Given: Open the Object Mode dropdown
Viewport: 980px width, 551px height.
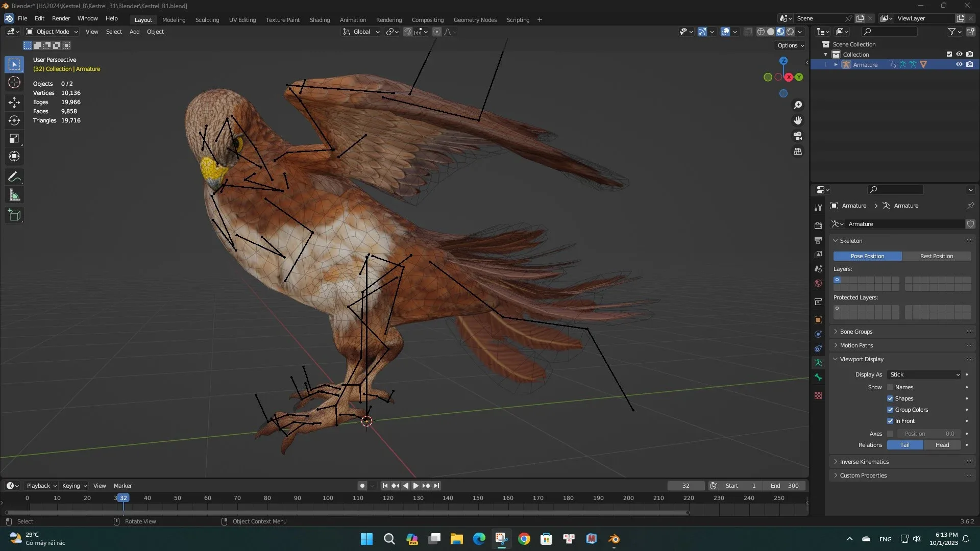Looking at the screenshot, I should (x=52, y=32).
